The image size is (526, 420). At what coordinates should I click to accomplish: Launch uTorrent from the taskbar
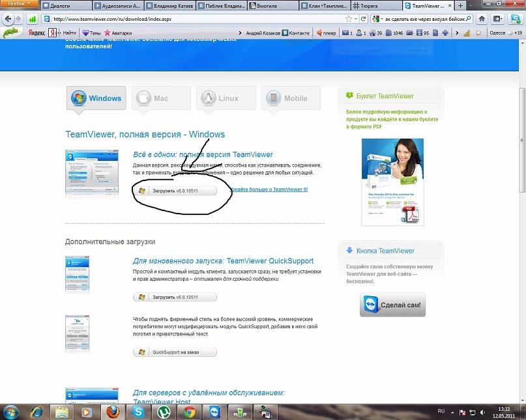coord(162,412)
